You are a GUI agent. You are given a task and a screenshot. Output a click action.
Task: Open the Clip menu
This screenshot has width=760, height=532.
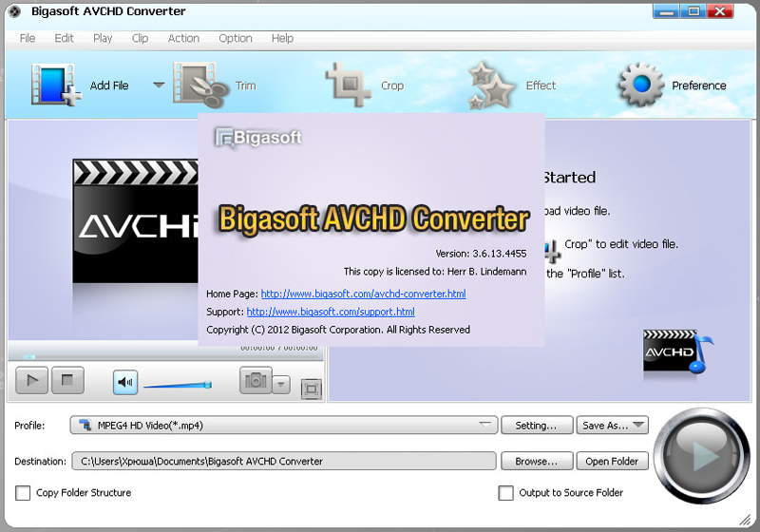point(140,38)
